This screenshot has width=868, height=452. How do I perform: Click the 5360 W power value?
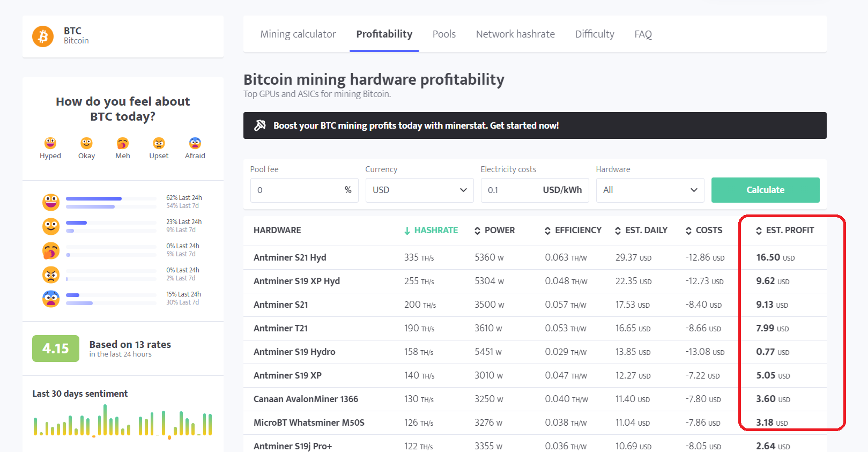[x=489, y=257]
